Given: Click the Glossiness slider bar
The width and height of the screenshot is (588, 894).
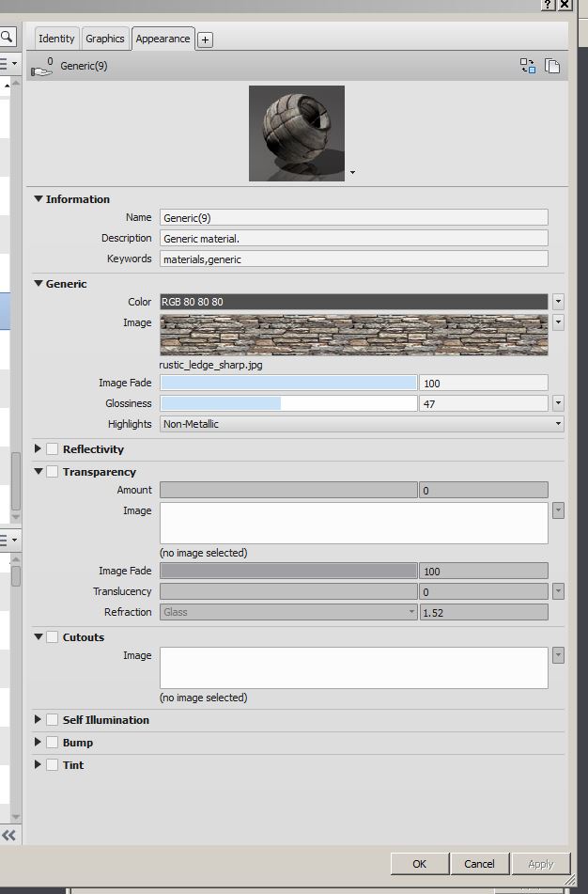Looking at the screenshot, I should click(x=287, y=403).
